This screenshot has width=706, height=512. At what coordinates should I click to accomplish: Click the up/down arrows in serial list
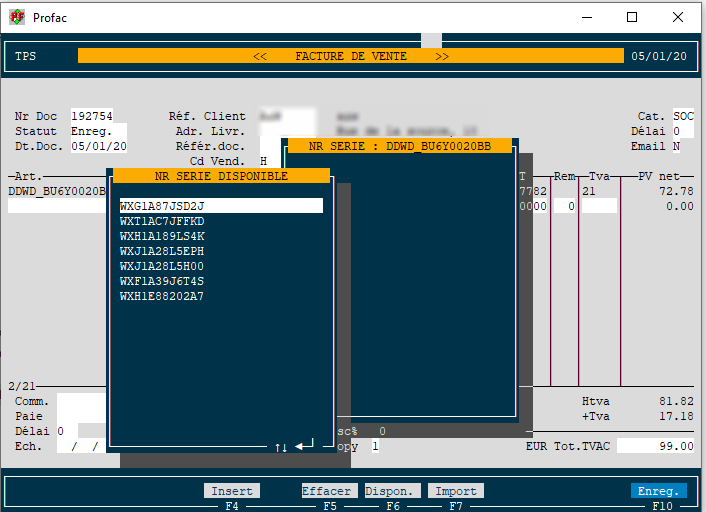click(281, 446)
